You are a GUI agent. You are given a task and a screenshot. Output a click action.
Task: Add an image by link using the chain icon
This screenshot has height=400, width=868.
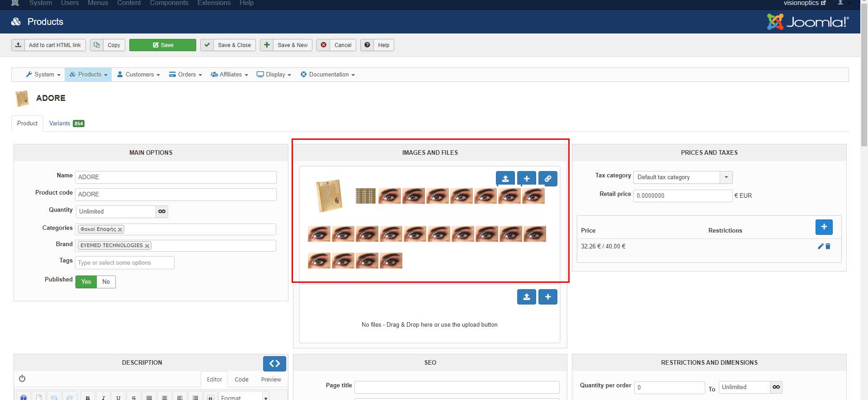tap(548, 179)
